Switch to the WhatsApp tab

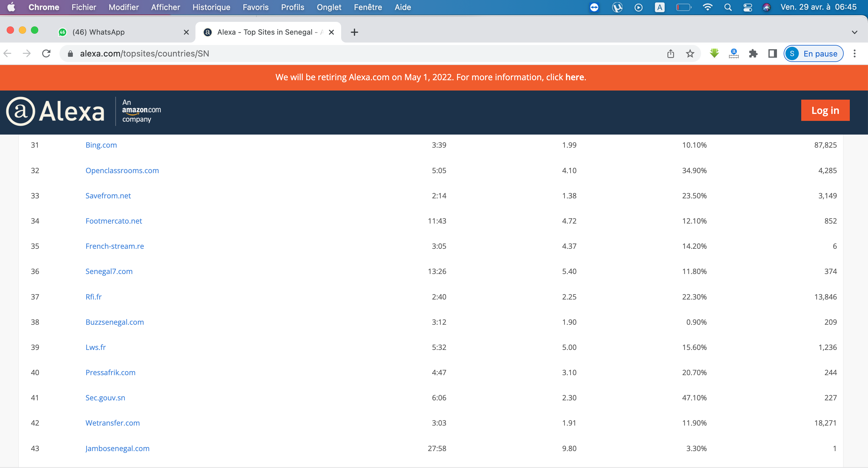123,32
